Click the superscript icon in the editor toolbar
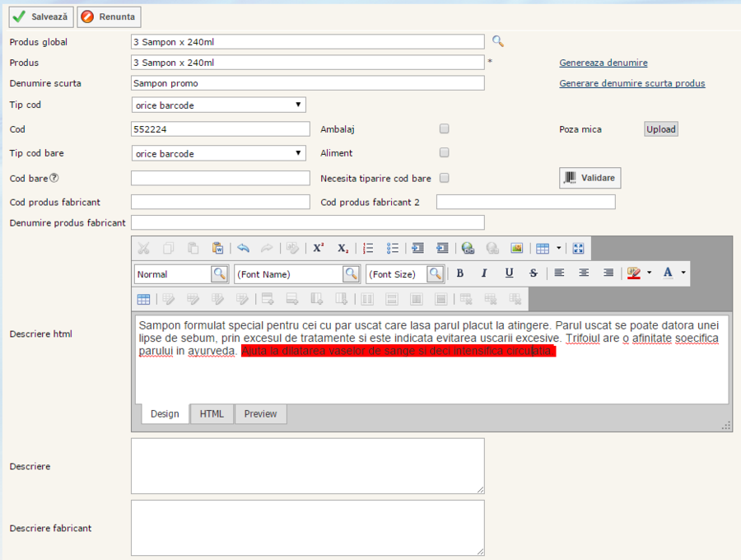Screen dimensions: 741x560 (318, 248)
